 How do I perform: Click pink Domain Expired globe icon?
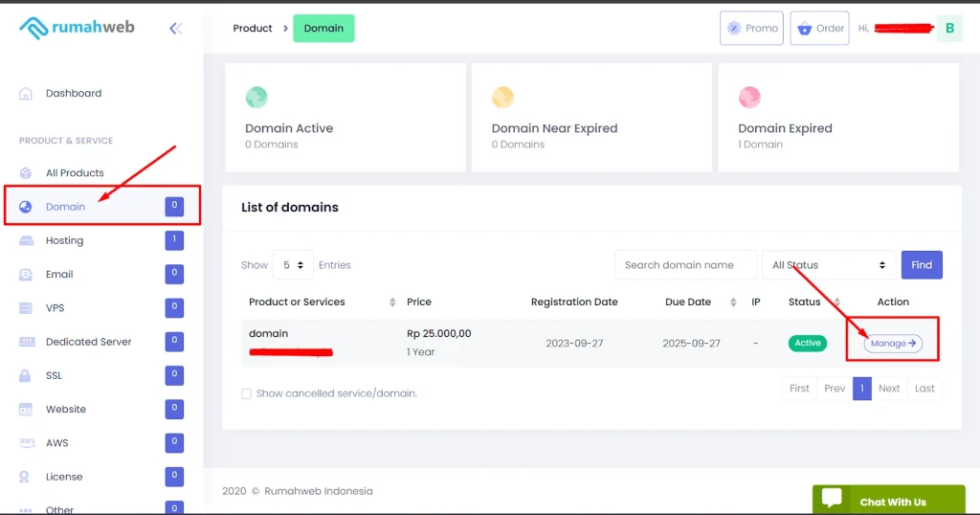749,97
